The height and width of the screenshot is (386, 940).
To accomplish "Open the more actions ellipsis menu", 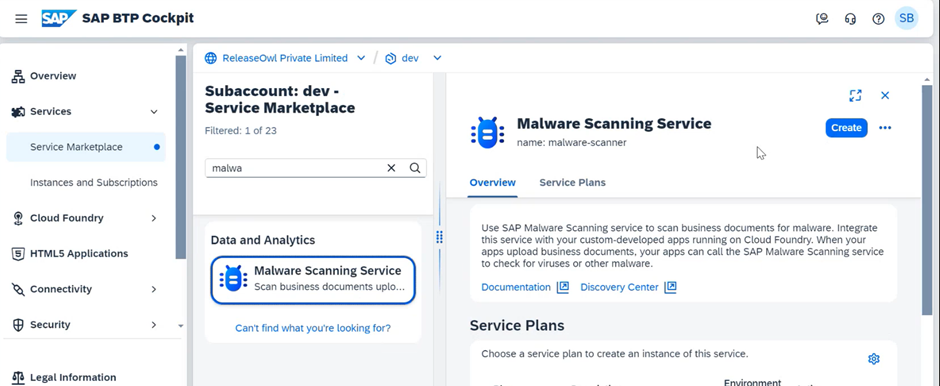I will pyautogui.click(x=885, y=128).
